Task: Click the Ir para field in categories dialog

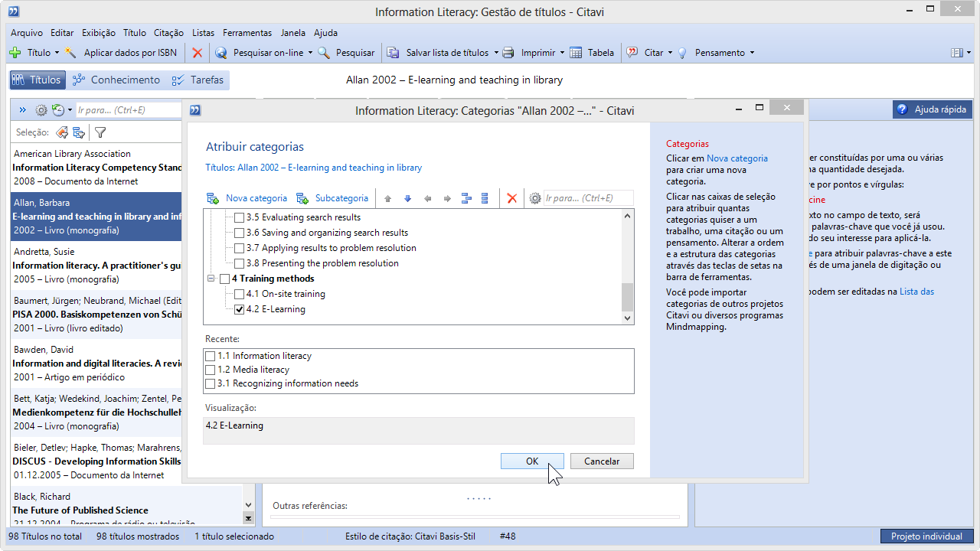Action: point(588,198)
